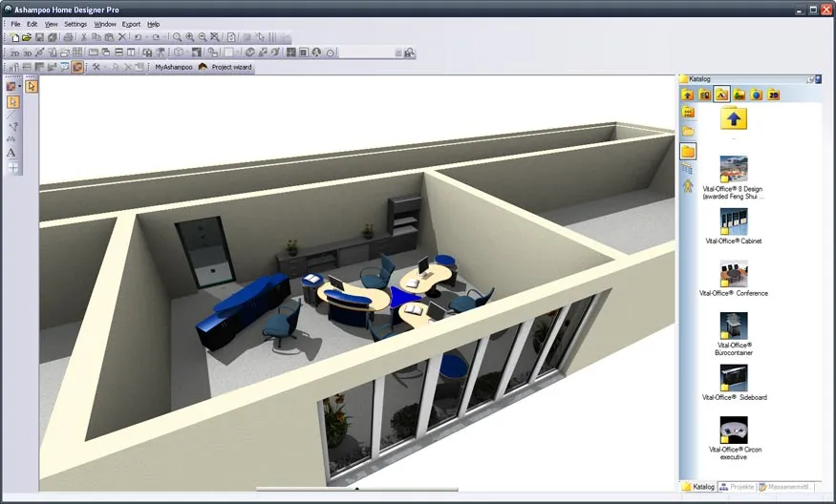836x504 pixels.
Task: Copy selection with the copy icon
Action: 96,37
